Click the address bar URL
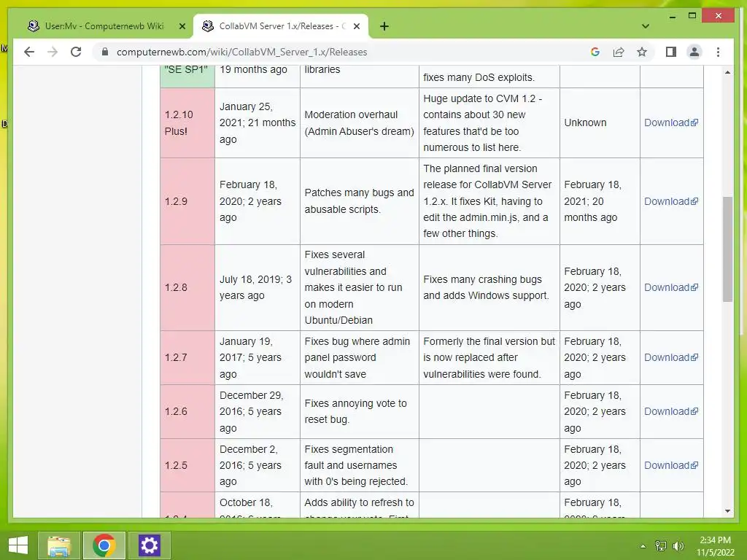 (241, 52)
